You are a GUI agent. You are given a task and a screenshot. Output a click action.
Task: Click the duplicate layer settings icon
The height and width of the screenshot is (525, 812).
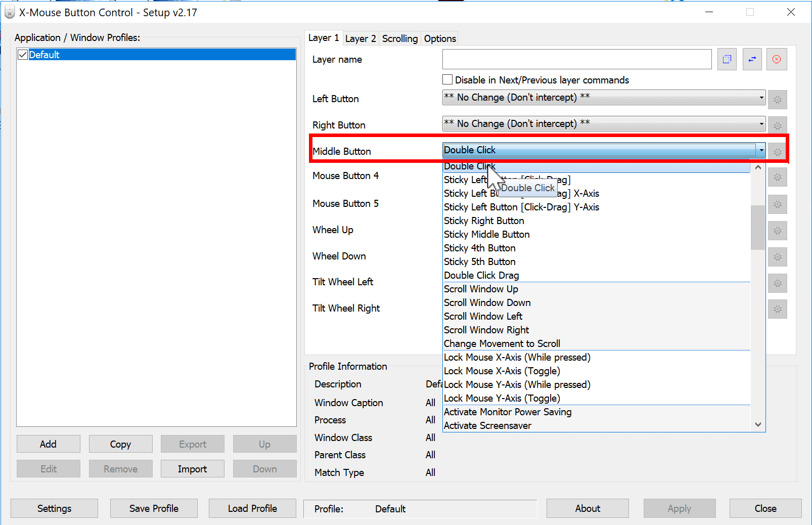click(x=727, y=59)
